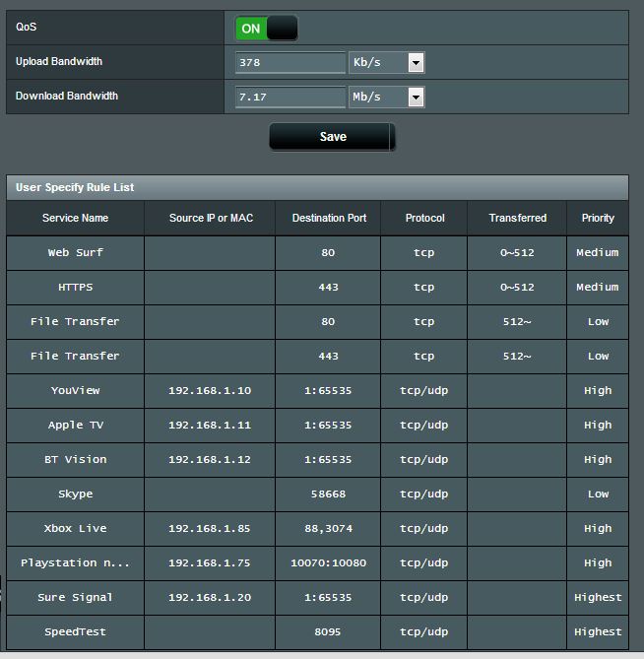
Task: Toggle the QoS ON switch
Action: coord(266,29)
